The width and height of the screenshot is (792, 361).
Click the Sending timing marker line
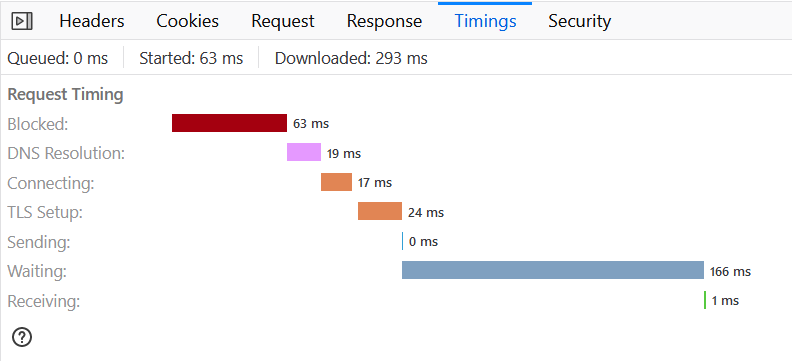pyautogui.click(x=403, y=241)
